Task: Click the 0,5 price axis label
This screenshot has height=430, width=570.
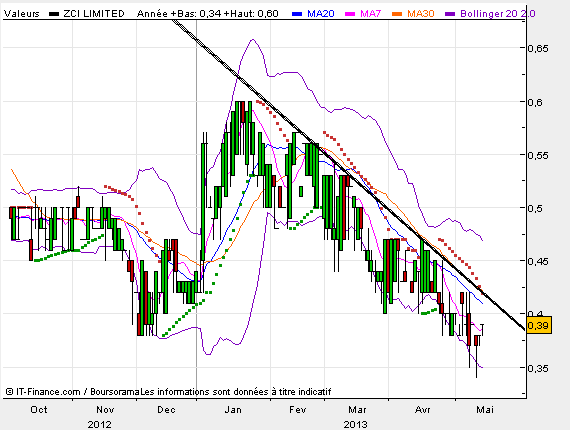Action: tap(535, 208)
